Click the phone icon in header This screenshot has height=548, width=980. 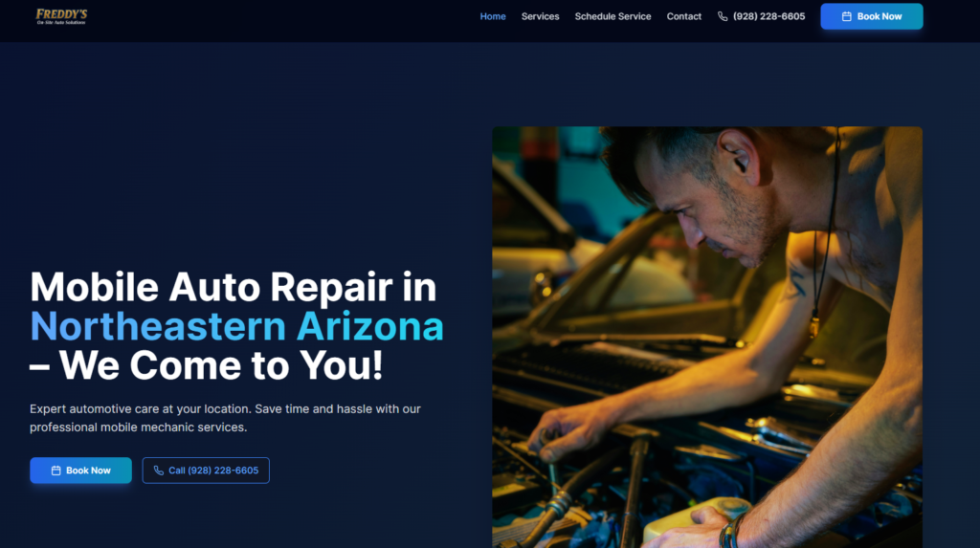(723, 16)
